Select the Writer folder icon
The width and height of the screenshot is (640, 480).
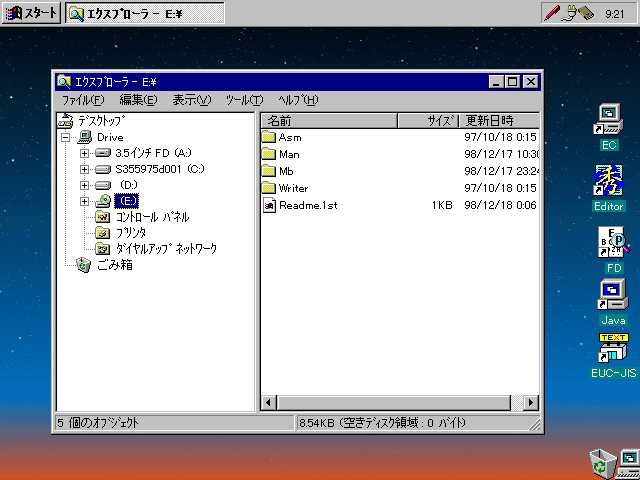click(x=269, y=188)
